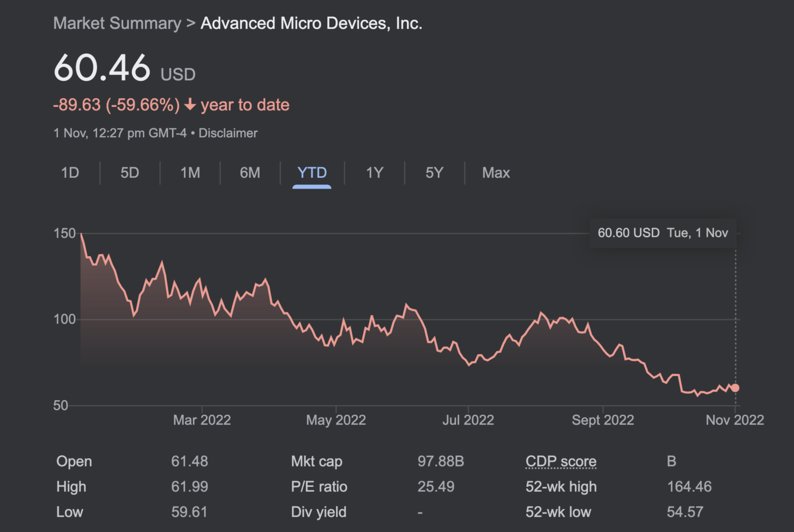Open the 1Y chart range

click(375, 173)
